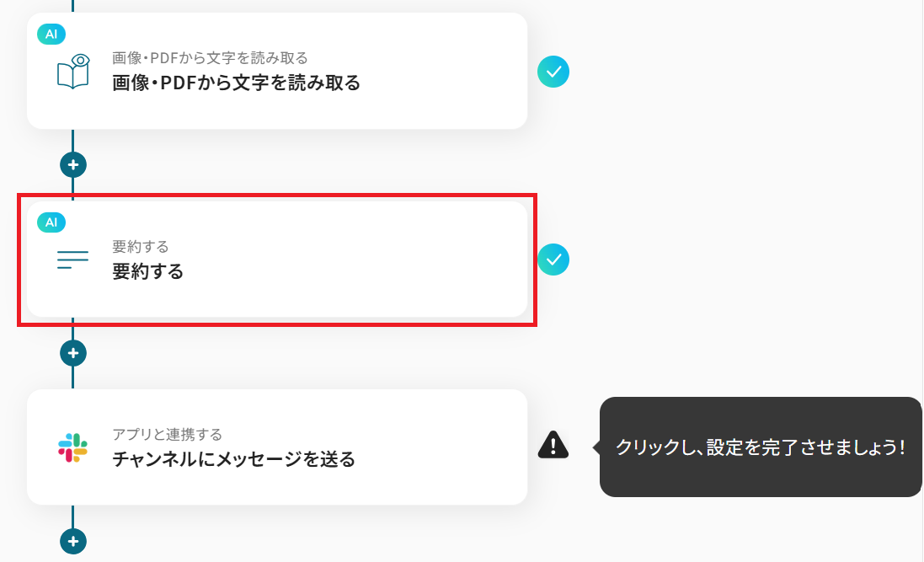This screenshot has width=924, height=562.
Task: Click the checkmark beside the OCR step
Action: [x=553, y=72]
